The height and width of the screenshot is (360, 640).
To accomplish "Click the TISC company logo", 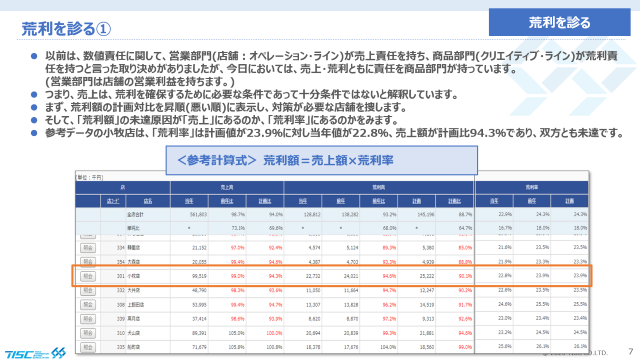I will click(36, 353).
